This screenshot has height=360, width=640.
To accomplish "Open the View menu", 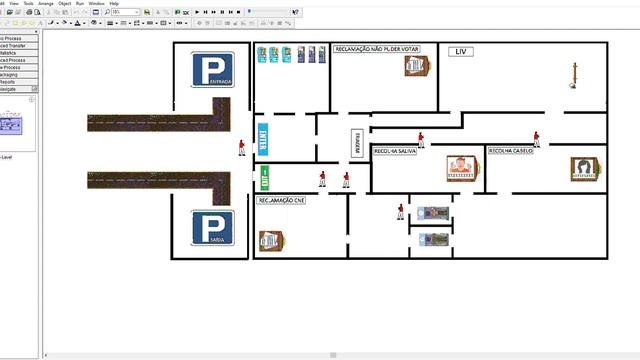I will [x=13, y=3].
